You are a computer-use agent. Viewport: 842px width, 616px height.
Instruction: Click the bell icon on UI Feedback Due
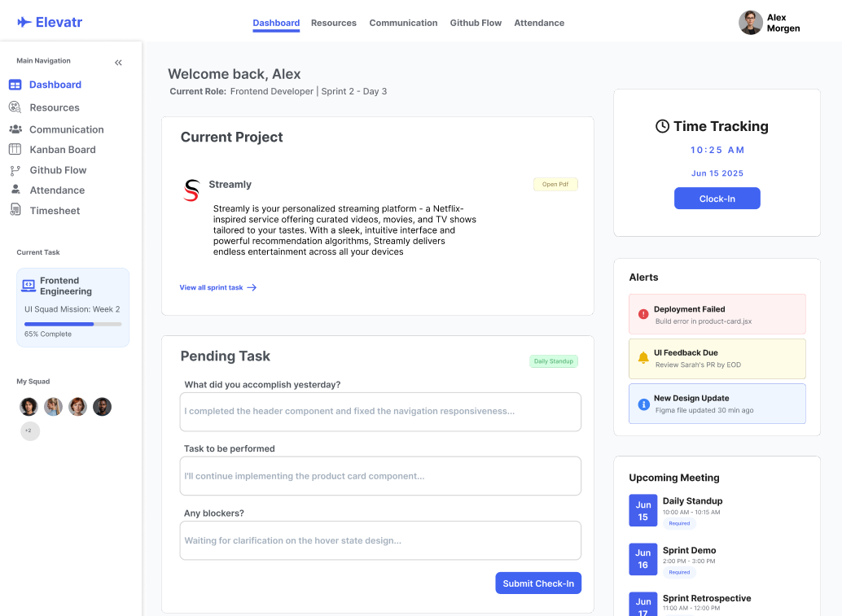[x=643, y=358]
